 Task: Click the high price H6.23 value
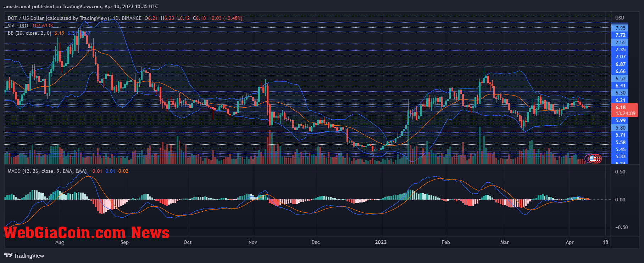point(167,18)
